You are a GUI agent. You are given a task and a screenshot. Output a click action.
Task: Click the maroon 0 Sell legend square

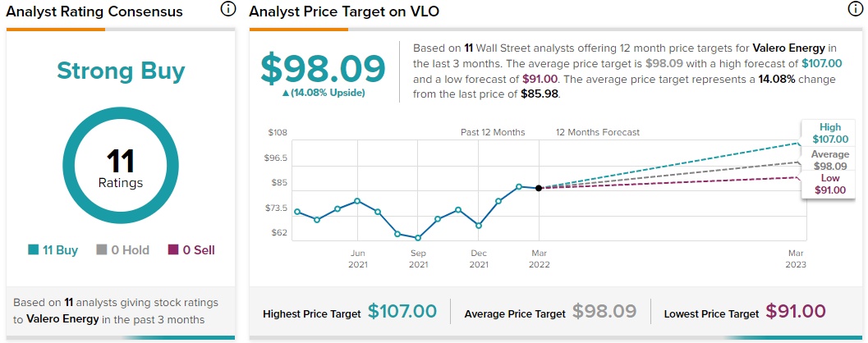(x=172, y=250)
